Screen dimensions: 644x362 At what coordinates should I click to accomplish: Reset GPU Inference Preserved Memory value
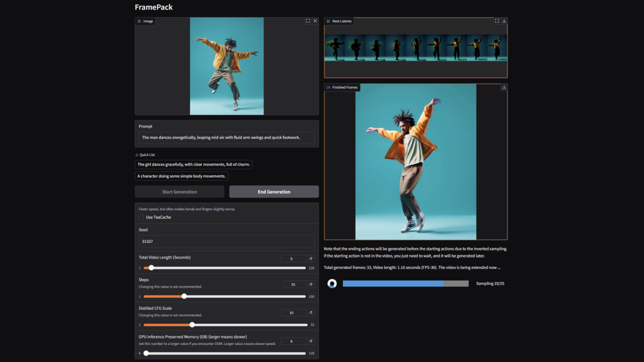[311, 341]
